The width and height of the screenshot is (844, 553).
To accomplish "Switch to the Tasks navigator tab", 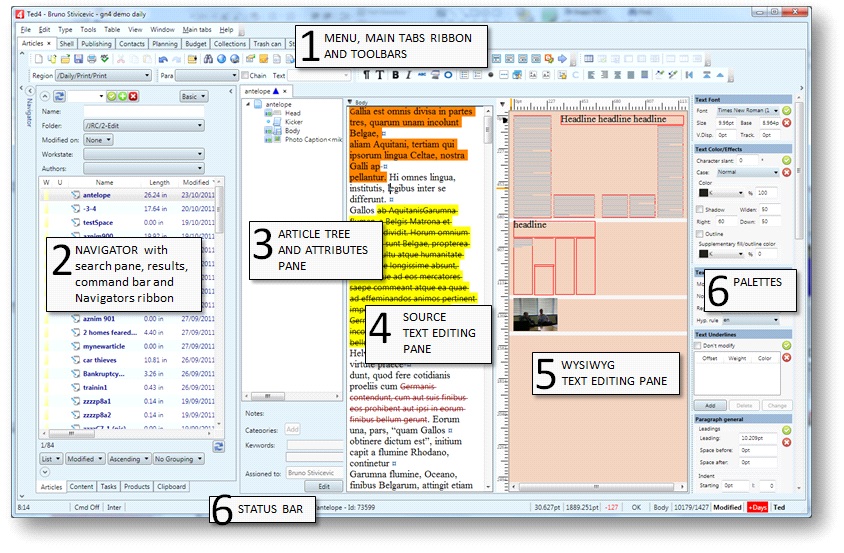I will [108, 486].
